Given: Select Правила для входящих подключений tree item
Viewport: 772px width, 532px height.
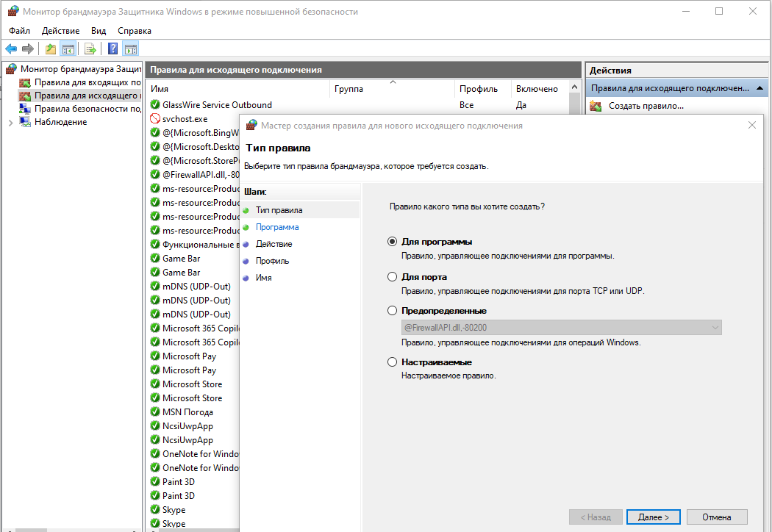Looking at the screenshot, I should point(87,83).
